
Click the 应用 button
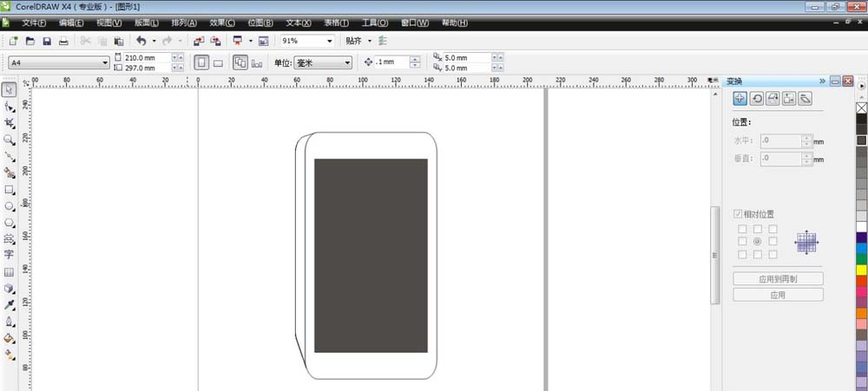pos(778,295)
